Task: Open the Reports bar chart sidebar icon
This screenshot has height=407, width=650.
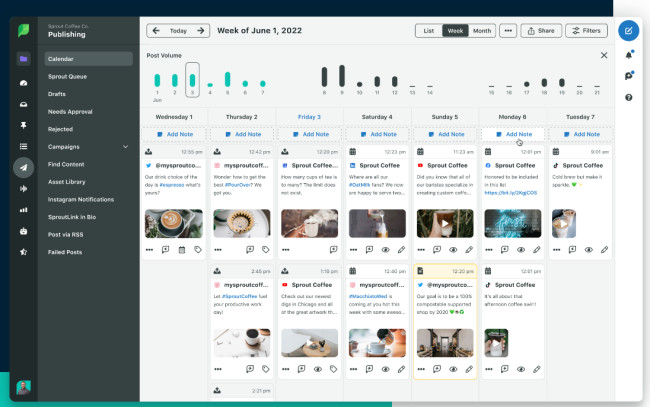Action: tap(22, 210)
